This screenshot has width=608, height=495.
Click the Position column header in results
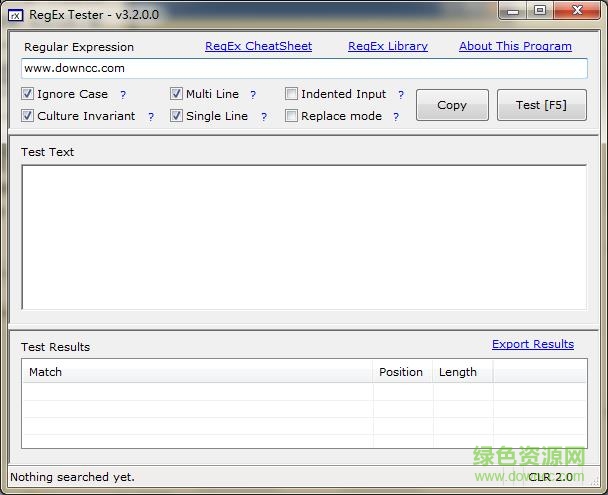pyautogui.click(x=401, y=372)
